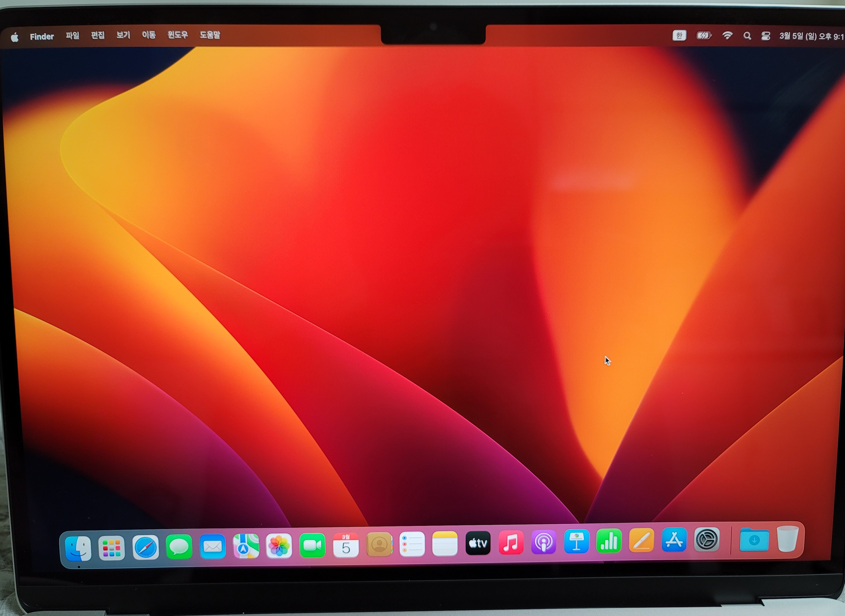Open the Downloads folder stack

click(754, 539)
